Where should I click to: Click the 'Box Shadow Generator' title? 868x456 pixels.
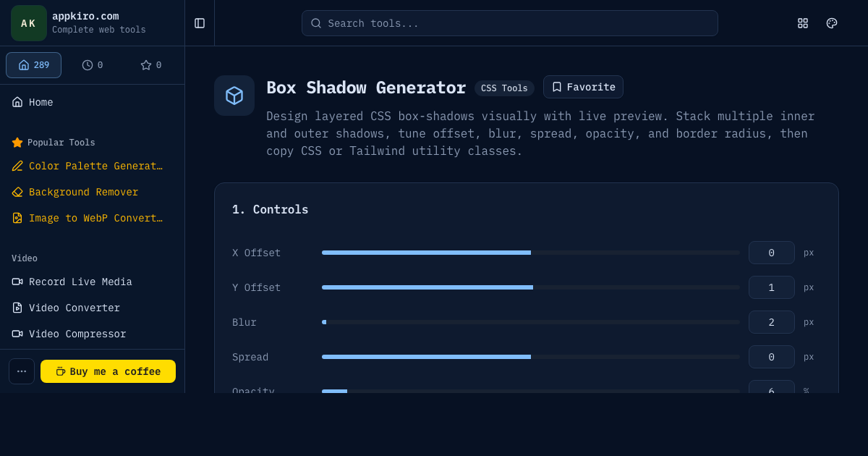pos(366,88)
